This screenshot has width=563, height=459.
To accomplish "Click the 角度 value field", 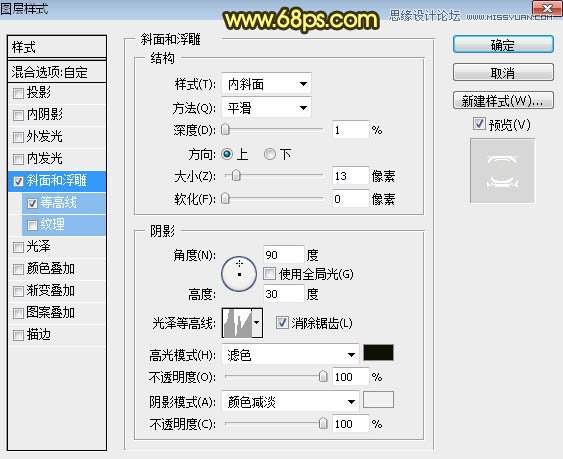I will [x=284, y=255].
